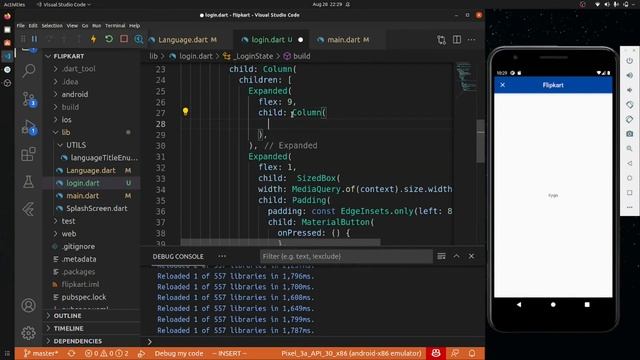This screenshot has width=640, height=360.
Task: Open SplashScreen.dart in the explorer
Action: click(97, 209)
